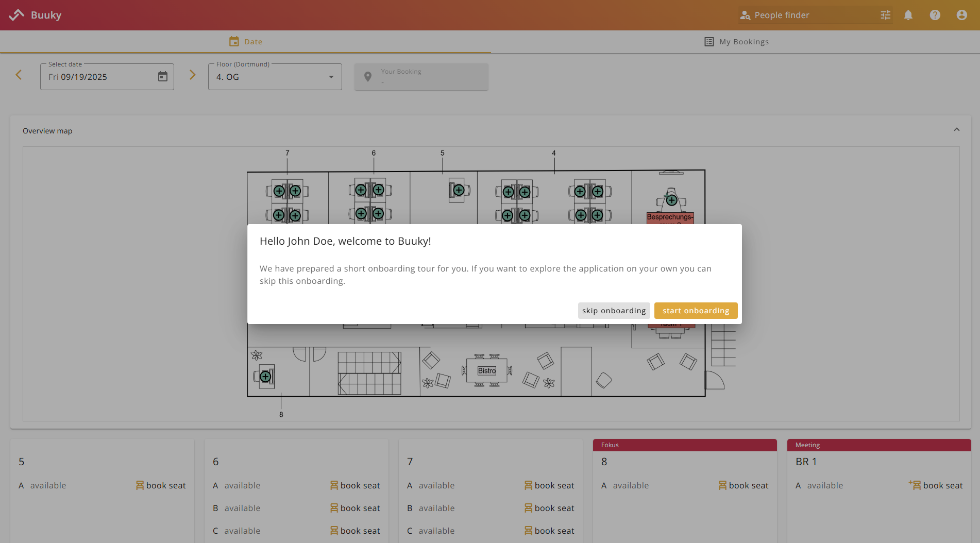Collapse the Overview map panel
This screenshot has width=980, height=543.
click(957, 129)
